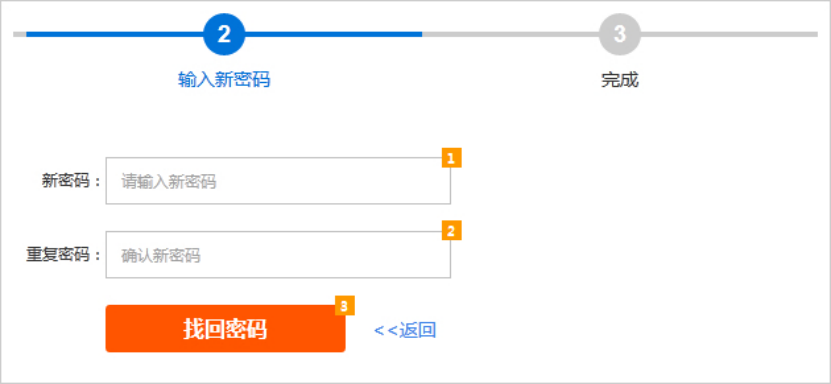
Task: Click blue progress segment right of step 2
Action: pos(333,34)
